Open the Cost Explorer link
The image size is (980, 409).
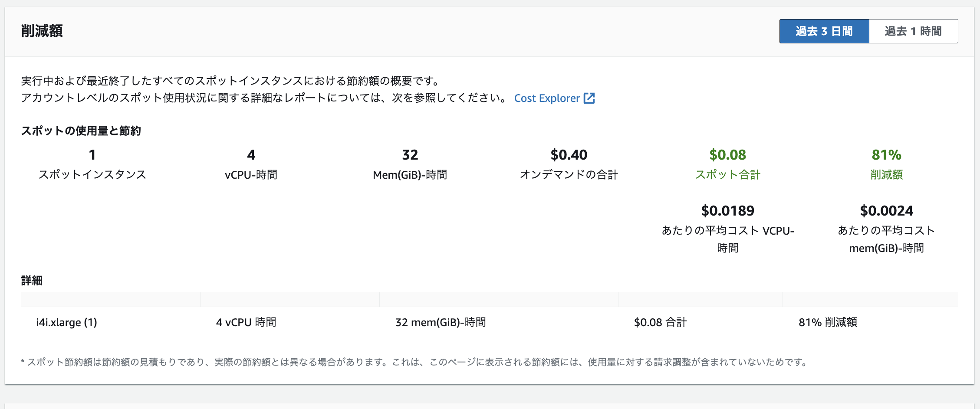click(546, 98)
